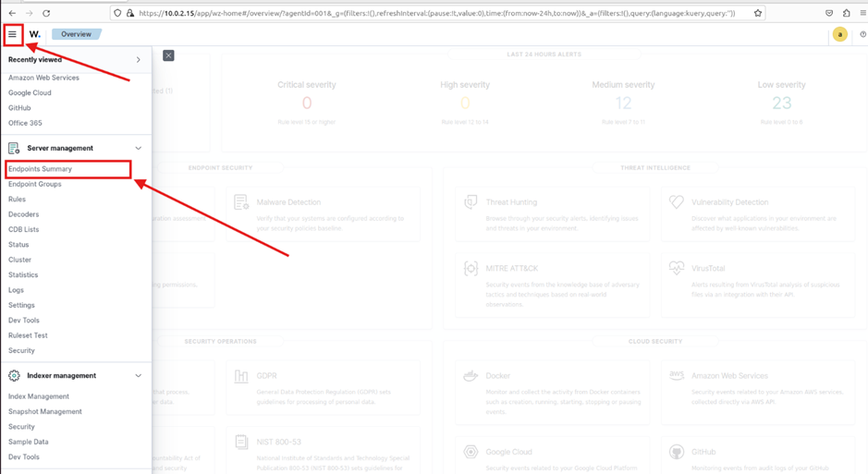The width and height of the screenshot is (868, 474).
Task: Click the browser URL address bar
Action: click(x=437, y=13)
